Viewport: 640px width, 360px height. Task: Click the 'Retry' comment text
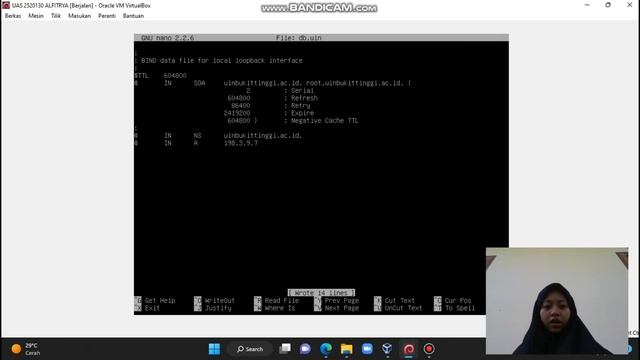coord(300,105)
